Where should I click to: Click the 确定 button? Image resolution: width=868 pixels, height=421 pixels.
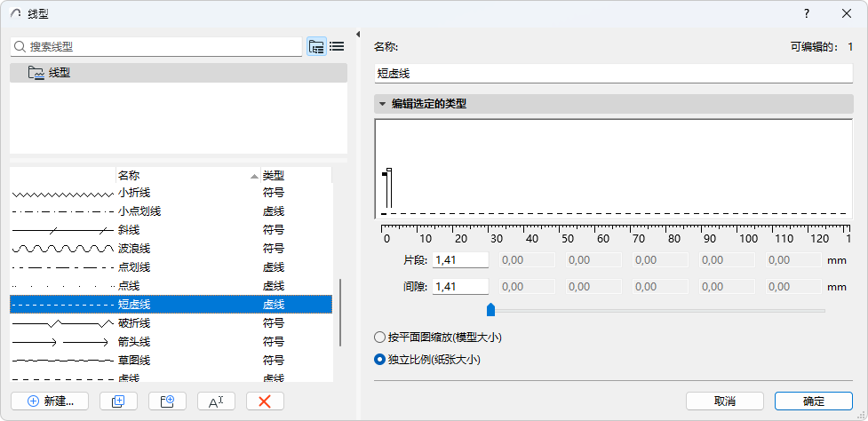(x=813, y=401)
